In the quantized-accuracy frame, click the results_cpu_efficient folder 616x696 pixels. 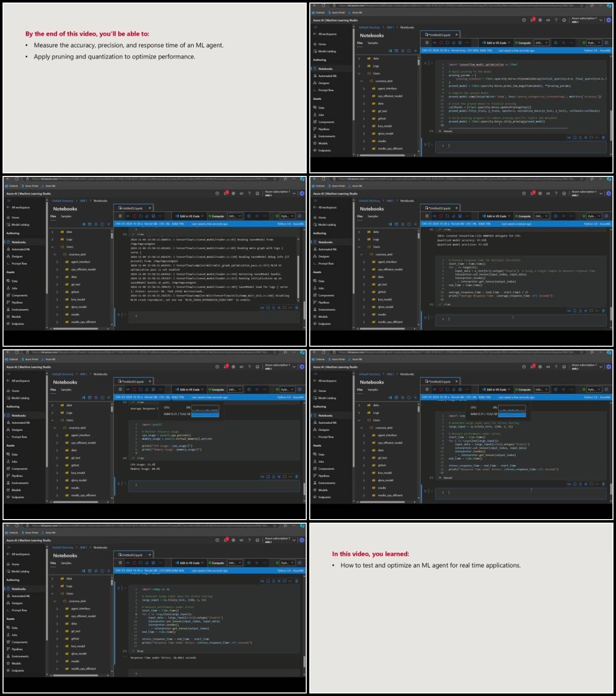[x=389, y=322]
